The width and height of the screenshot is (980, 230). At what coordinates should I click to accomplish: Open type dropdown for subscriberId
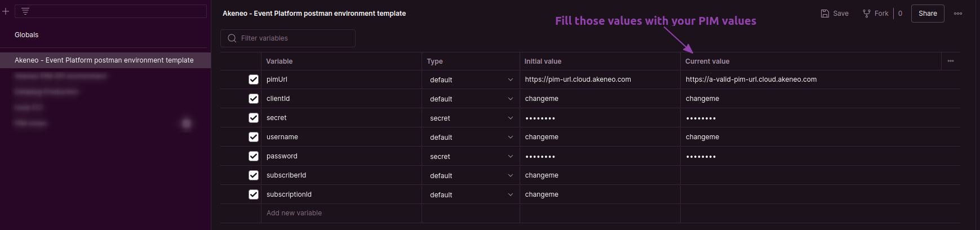[510, 175]
